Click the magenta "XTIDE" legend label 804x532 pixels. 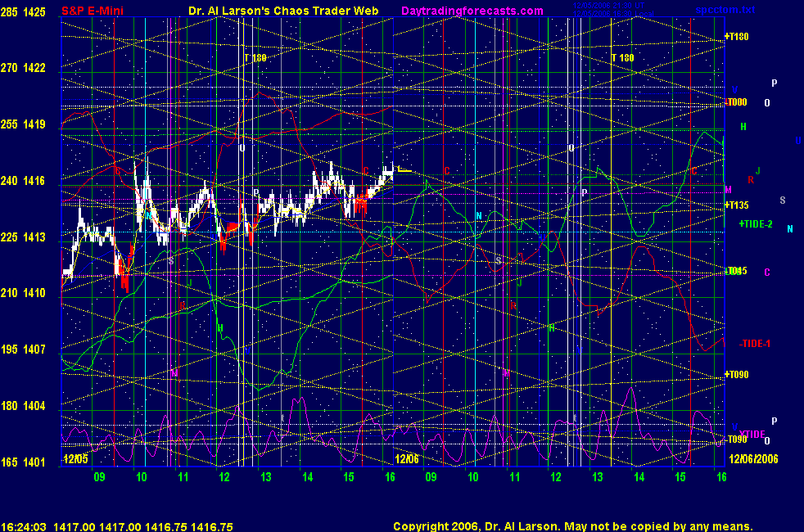click(752, 434)
